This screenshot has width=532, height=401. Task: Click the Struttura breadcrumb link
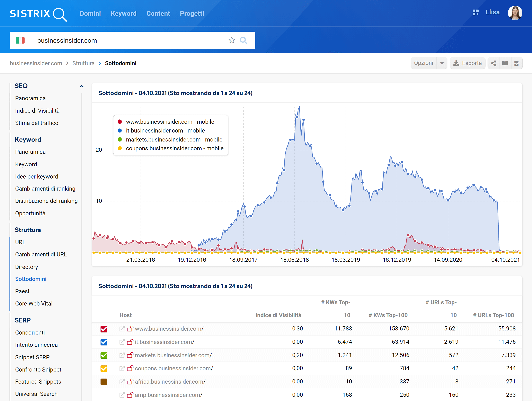pos(83,63)
